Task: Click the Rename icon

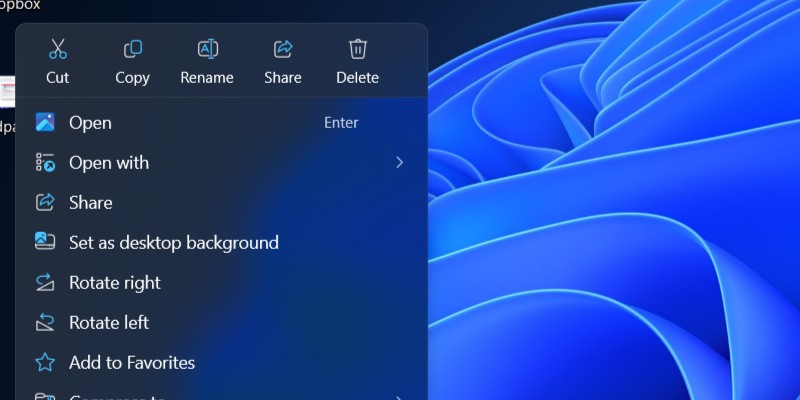Action: pyautogui.click(x=208, y=49)
